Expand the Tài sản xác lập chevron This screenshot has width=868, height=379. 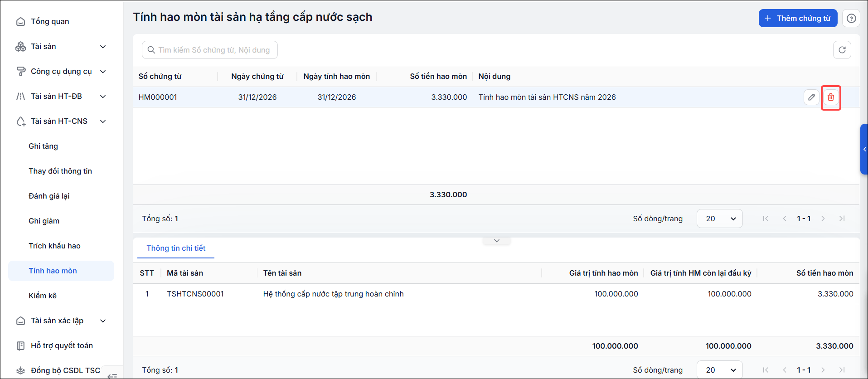(103, 321)
